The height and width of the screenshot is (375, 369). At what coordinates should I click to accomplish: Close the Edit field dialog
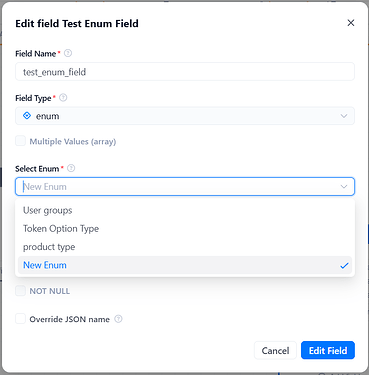tap(351, 23)
